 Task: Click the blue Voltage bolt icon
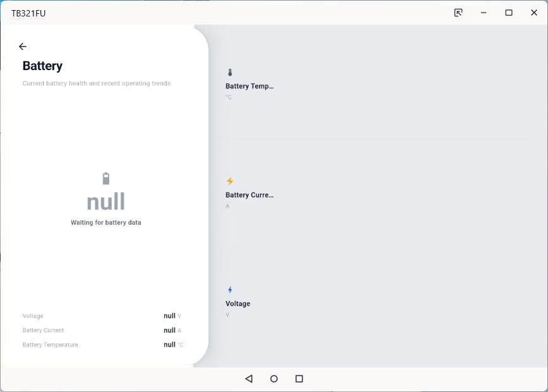[230, 290]
